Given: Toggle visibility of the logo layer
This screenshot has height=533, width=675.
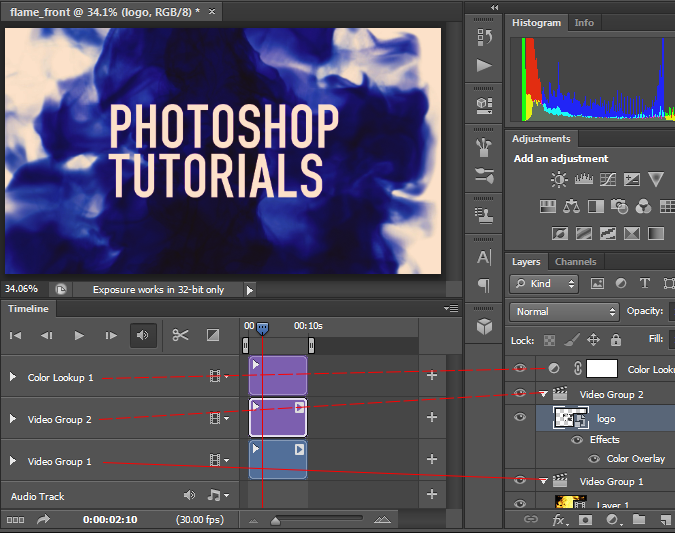Looking at the screenshot, I should pyautogui.click(x=519, y=418).
